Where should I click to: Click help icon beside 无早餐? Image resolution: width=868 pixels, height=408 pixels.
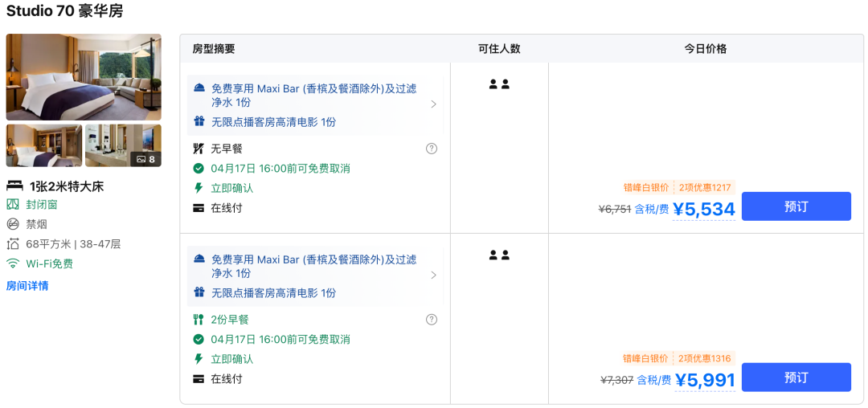point(432,149)
